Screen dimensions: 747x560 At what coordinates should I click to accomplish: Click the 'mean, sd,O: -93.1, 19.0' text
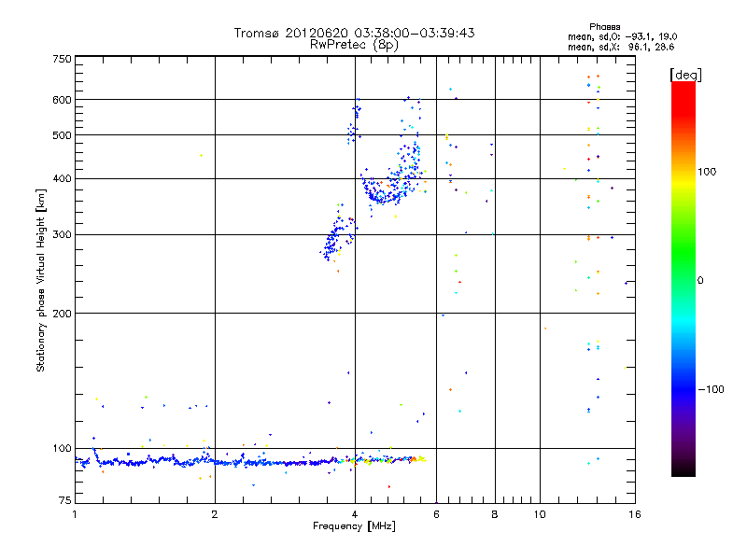(x=622, y=36)
